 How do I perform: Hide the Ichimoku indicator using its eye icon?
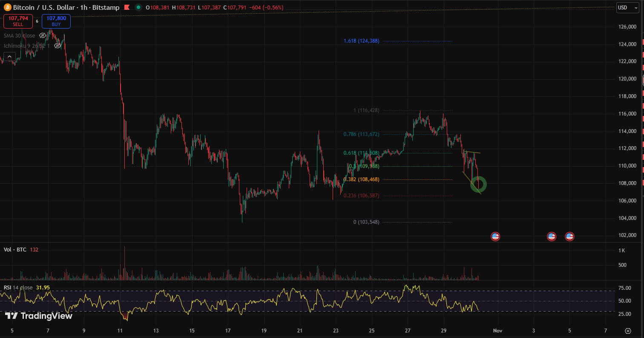pos(57,46)
